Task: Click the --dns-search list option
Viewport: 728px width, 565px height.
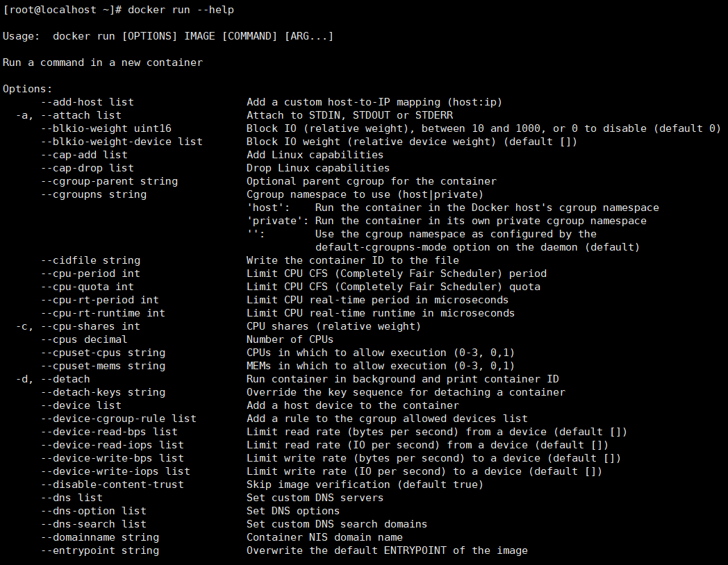Action: coord(94,524)
